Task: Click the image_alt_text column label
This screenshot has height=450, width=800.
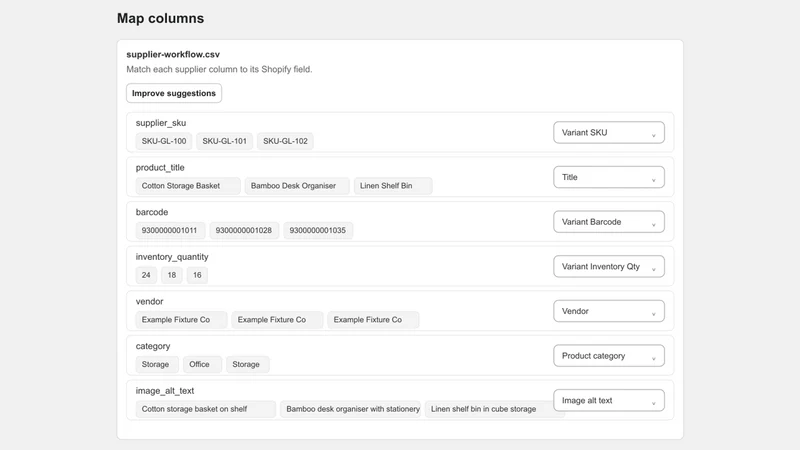Action: [165, 391]
